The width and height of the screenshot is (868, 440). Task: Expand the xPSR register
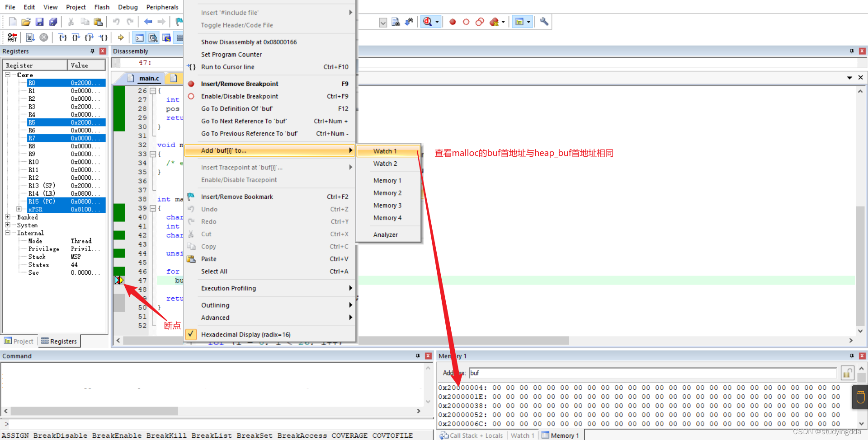19,209
